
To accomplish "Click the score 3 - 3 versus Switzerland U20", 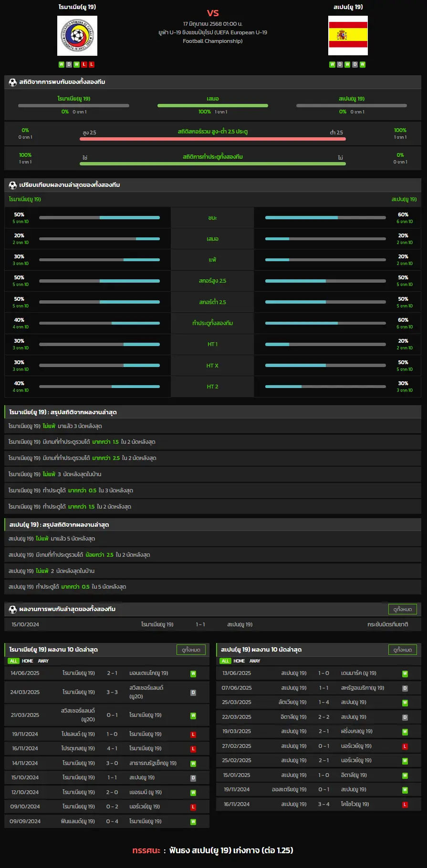I will [112, 692].
